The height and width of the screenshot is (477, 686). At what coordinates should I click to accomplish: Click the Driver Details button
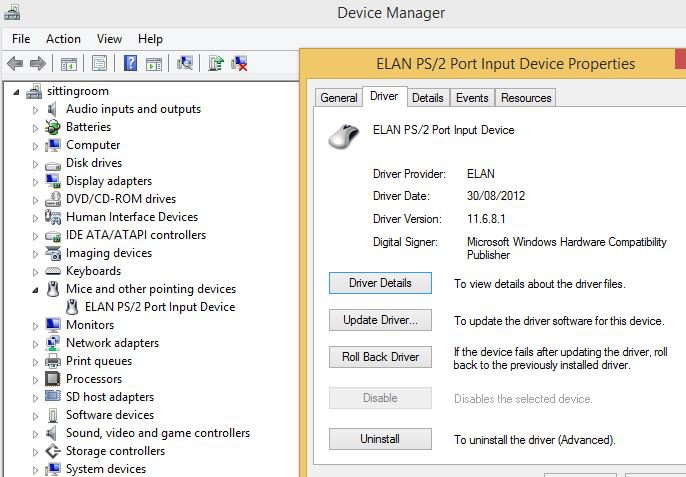[x=380, y=283]
